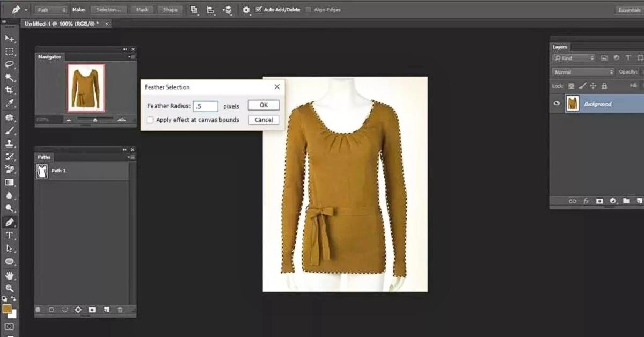644x337 pixels.
Task: Select the History Brush tool
Action: coord(9,156)
